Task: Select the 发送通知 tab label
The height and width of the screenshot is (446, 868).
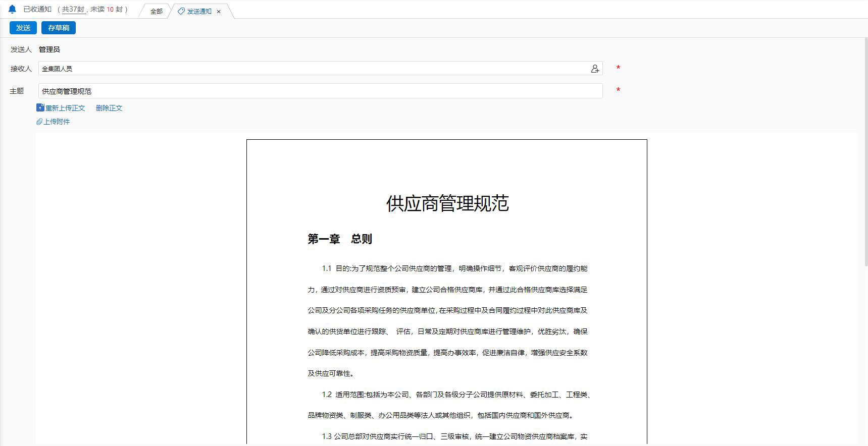Action: pyautogui.click(x=199, y=11)
